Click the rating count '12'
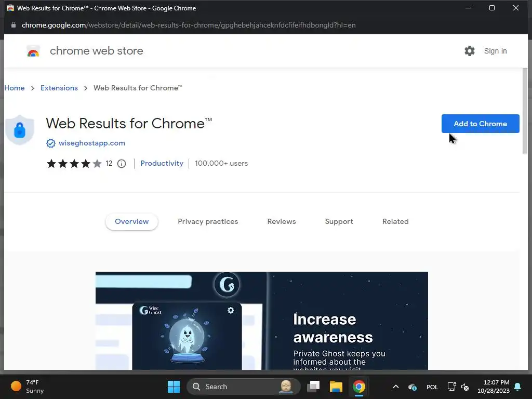 109,164
